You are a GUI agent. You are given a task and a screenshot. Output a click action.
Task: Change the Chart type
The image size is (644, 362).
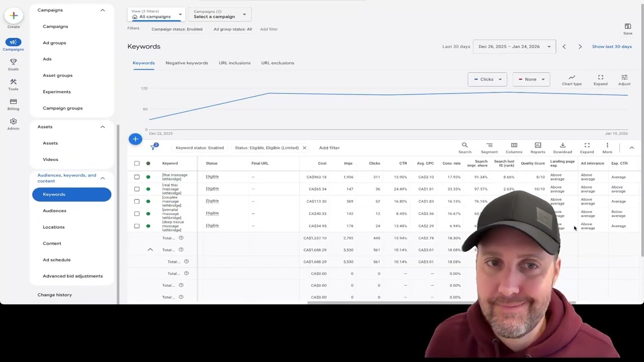click(572, 79)
